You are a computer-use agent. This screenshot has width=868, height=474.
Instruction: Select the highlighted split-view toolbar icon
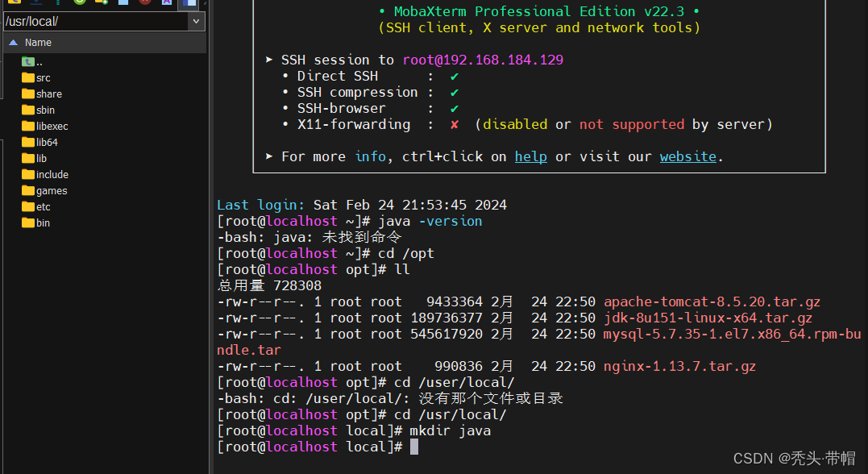tap(188, 4)
